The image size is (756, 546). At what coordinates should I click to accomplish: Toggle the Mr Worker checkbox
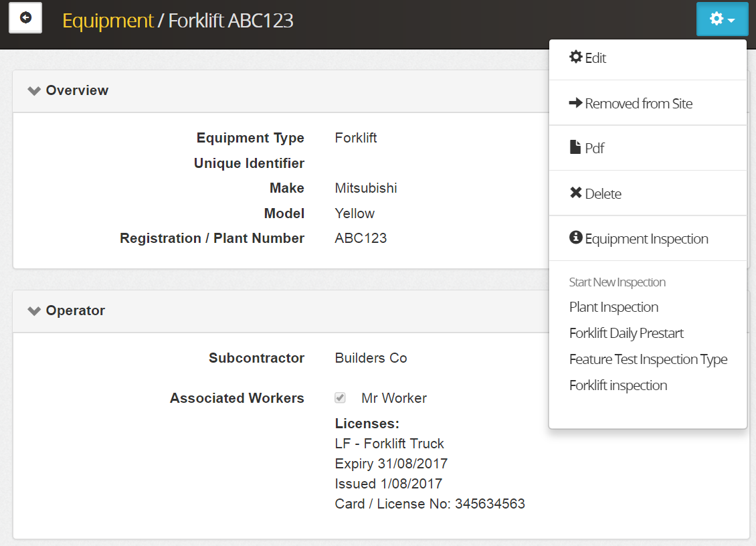pos(341,398)
